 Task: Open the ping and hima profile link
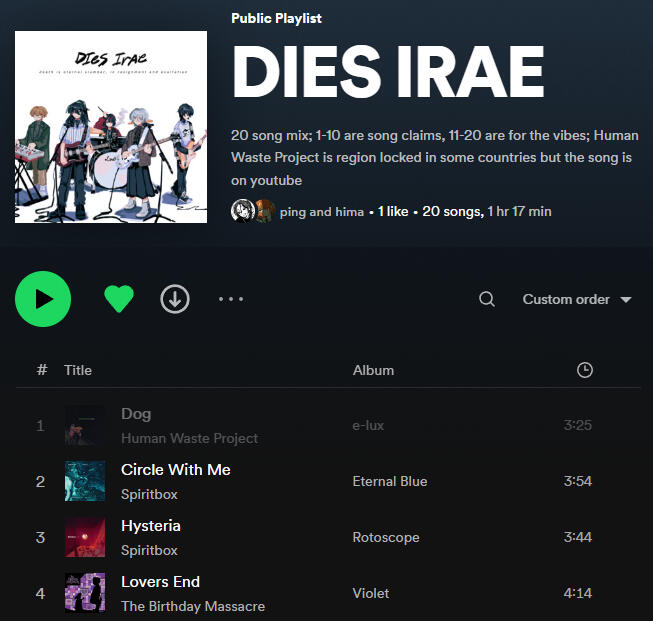(321, 211)
